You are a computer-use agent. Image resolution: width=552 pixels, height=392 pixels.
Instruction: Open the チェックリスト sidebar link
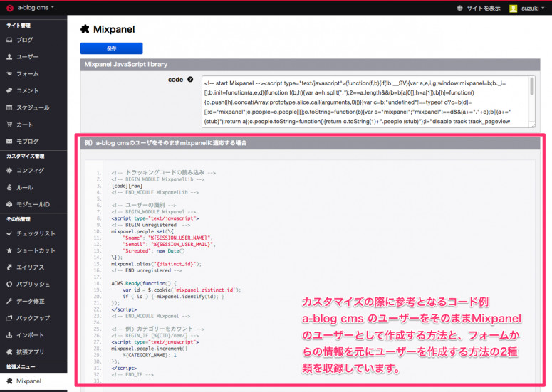36,233
